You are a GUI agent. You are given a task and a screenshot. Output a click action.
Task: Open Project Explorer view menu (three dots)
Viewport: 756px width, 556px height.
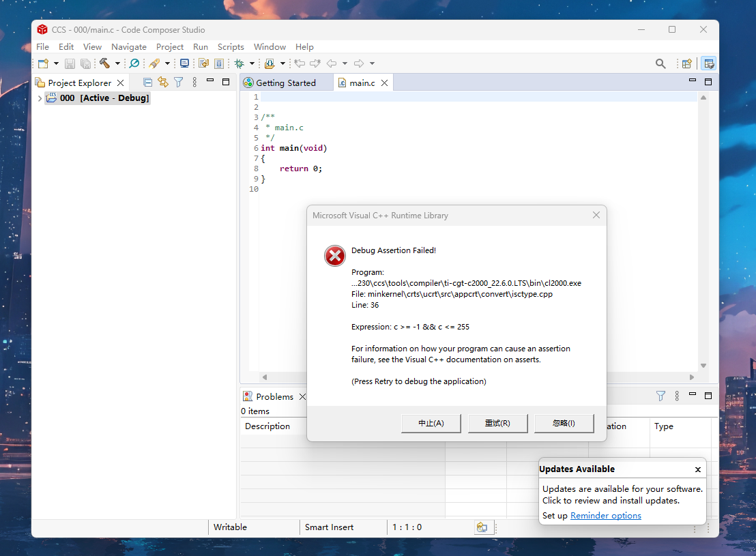tap(194, 83)
